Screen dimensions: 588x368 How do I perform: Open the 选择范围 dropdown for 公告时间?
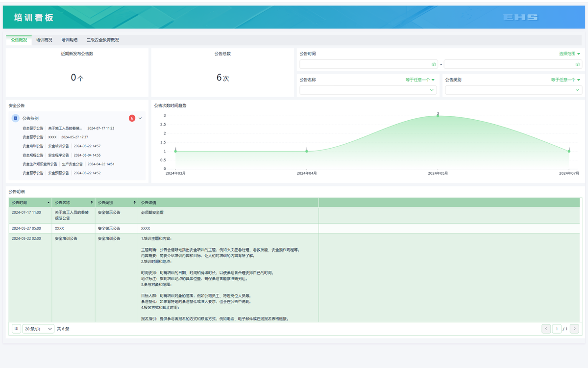(x=569, y=53)
